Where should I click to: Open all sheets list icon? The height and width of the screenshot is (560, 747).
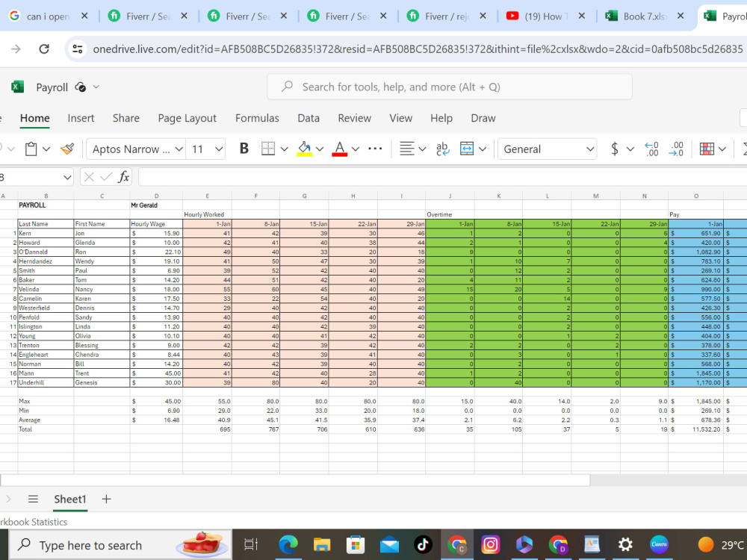click(x=33, y=499)
